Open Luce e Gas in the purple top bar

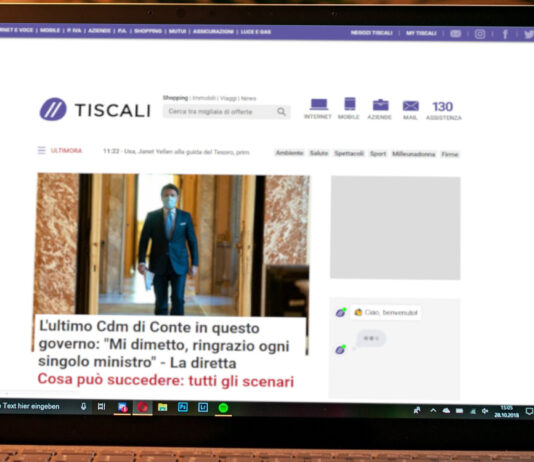click(x=256, y=32)
